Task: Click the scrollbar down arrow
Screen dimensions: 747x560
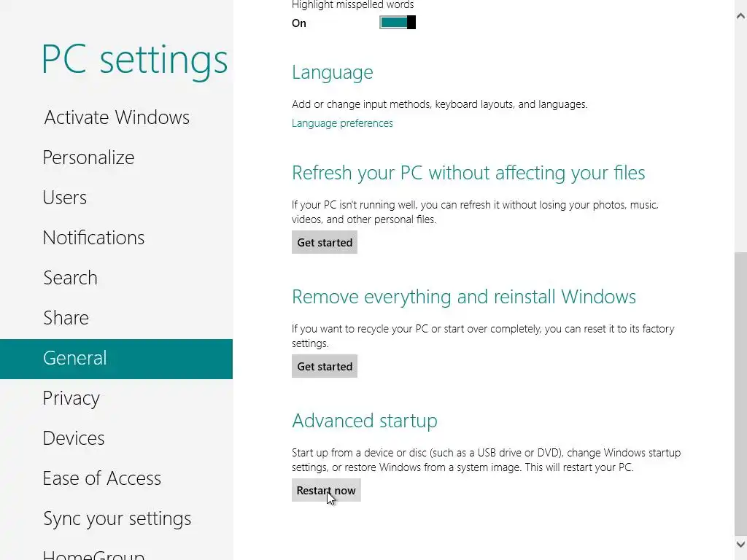Action: [740, 544]
